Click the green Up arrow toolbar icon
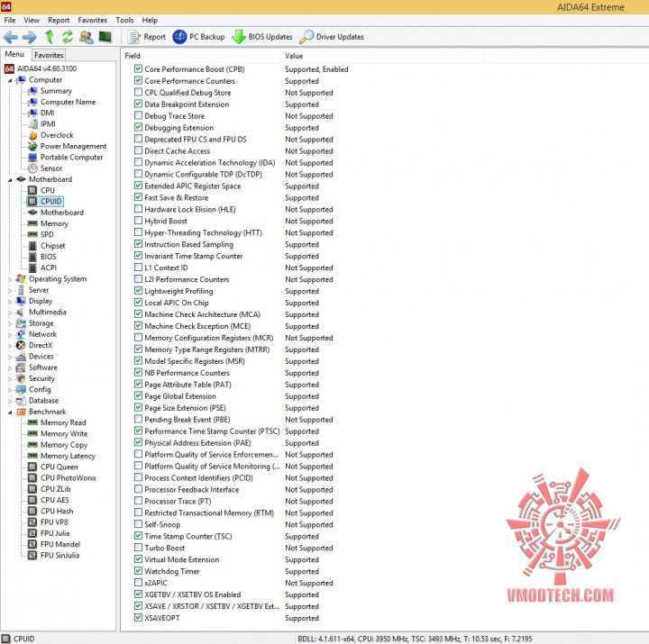The image size is (649, 644). pyautogui.click(x=50, y=37)
